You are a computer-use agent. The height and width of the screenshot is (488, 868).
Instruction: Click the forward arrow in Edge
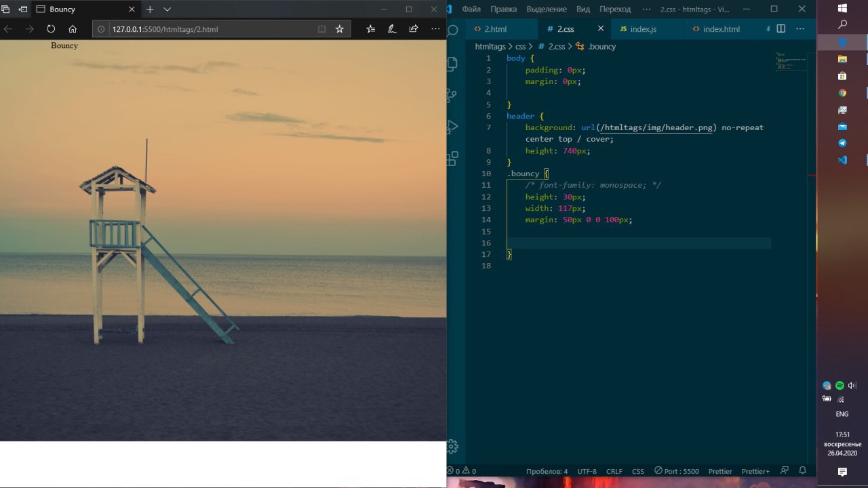29,29
